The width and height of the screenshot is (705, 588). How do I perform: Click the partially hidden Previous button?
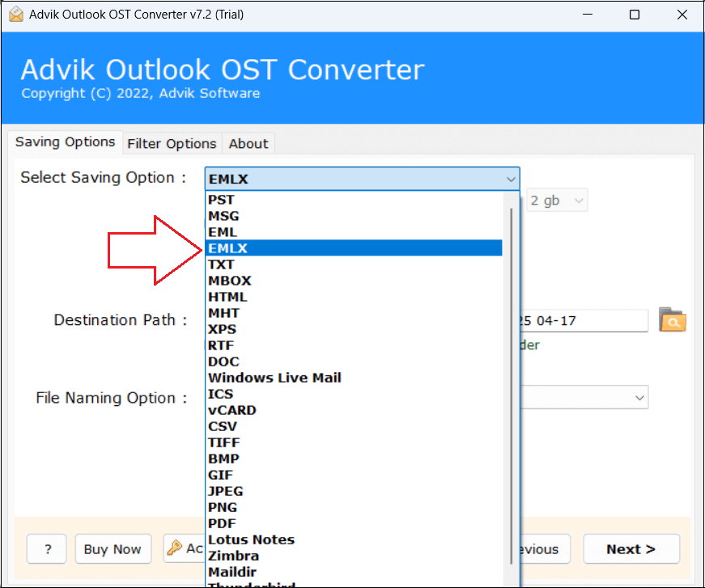545,548
